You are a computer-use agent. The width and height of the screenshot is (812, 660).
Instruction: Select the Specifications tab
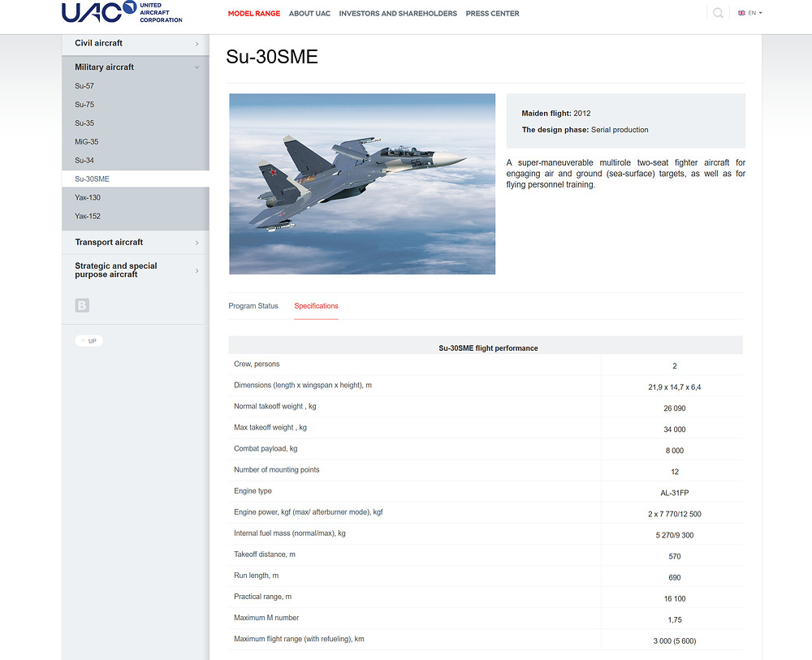(316, 306)
